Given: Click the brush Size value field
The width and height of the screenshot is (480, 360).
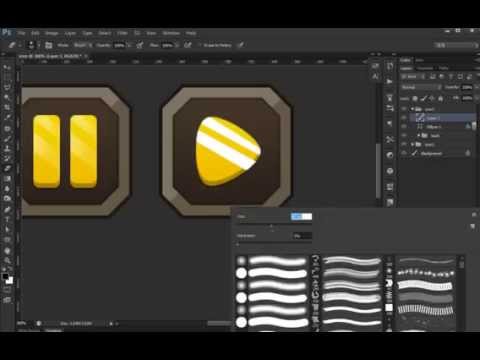Looking at the screenshot, I should (301, 217).
